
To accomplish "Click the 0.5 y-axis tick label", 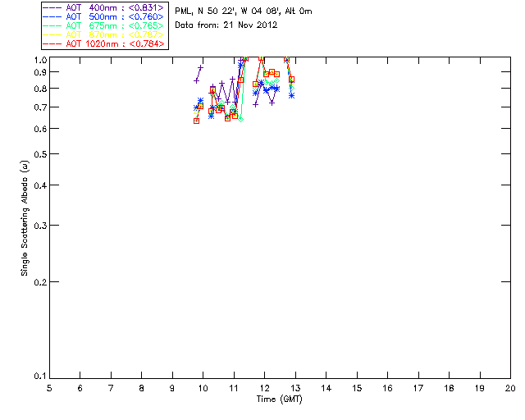I will tap(40, 155).
